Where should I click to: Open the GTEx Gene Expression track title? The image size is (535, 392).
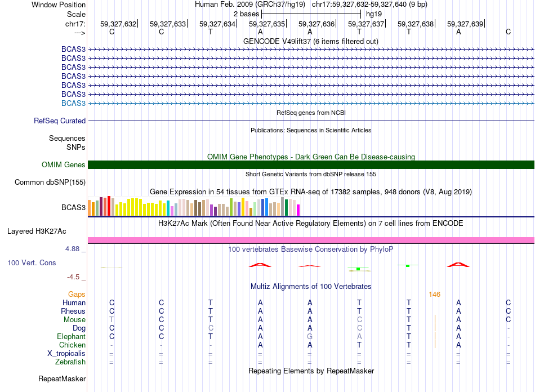tap(310, 191)
